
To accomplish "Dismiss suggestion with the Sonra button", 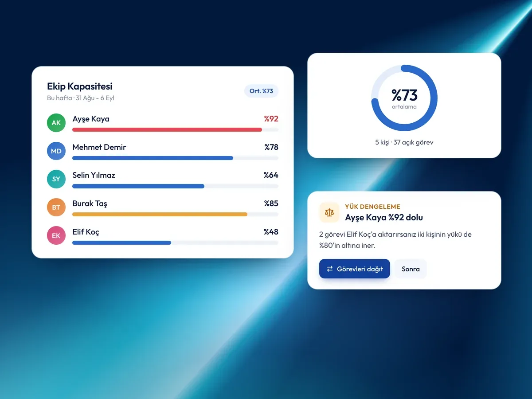I will [411, 269].
